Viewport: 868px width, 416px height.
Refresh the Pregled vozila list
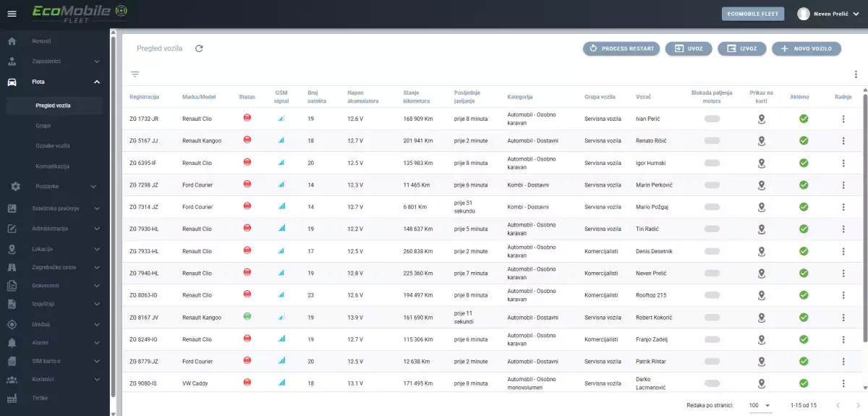[x=200, y=48]
